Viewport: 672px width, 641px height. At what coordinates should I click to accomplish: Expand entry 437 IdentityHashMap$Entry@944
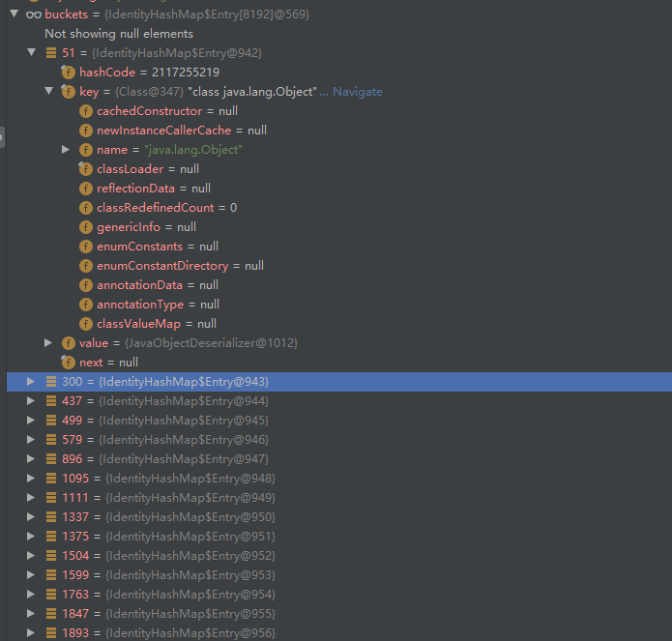tap(31, 400)
